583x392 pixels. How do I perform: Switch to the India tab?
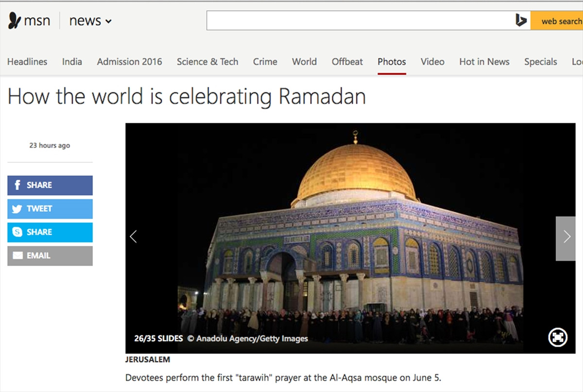(72, 62)
